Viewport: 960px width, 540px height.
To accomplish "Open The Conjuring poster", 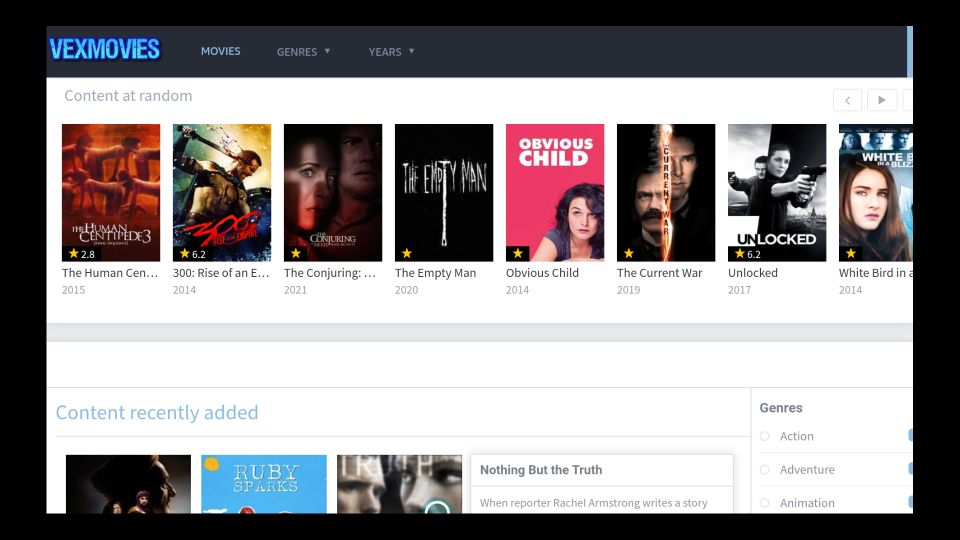I will pyautogui.click(x=333, y=193).
